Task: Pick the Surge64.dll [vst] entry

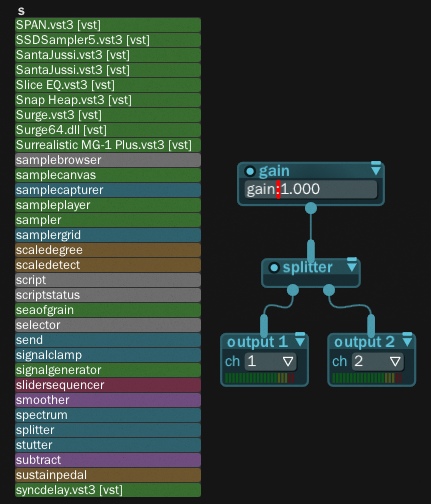Action: coord(108,130)
